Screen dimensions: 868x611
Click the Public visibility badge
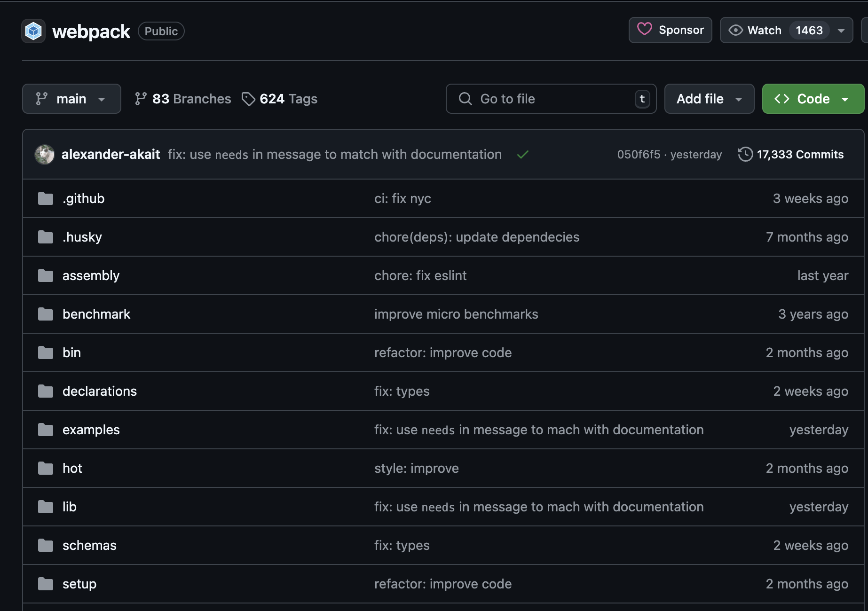[x=161, y=31]
